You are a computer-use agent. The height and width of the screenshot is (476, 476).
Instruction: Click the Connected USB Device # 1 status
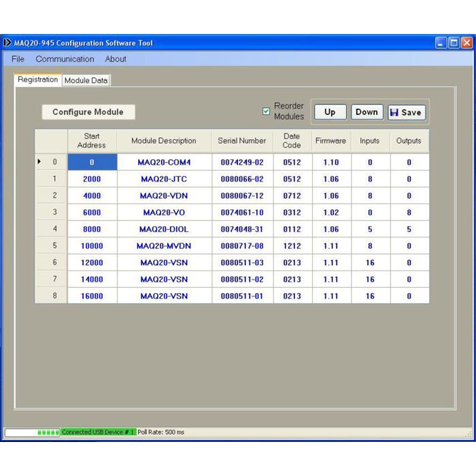click(98, 432)
